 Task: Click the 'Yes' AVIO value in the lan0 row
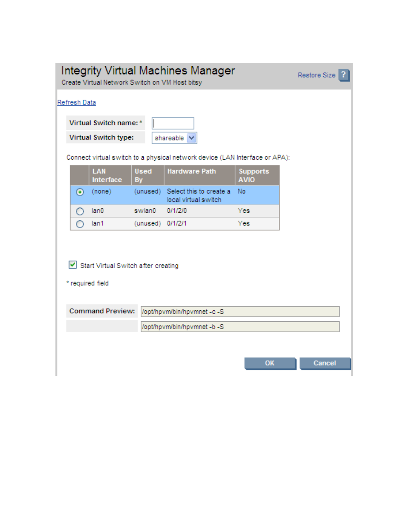point(244,211)
